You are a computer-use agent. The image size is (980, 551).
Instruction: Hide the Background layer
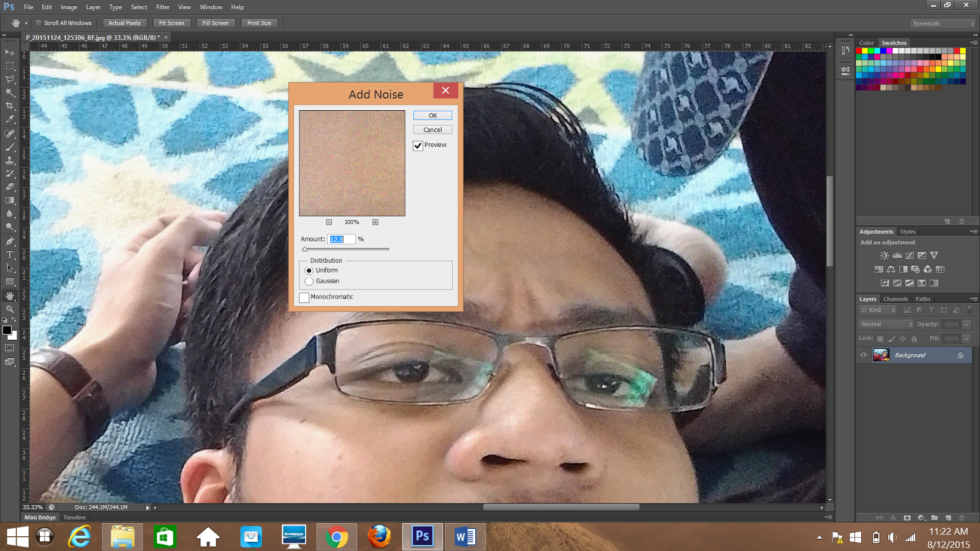pos(864,355)
